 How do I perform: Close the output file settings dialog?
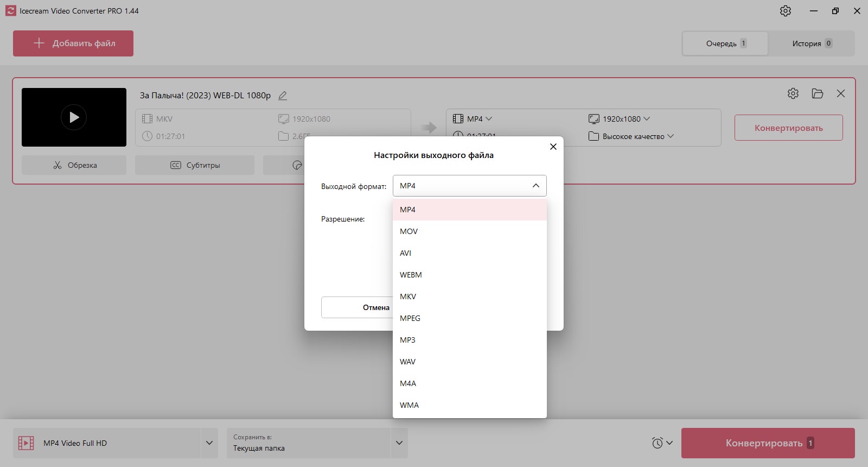553,147
